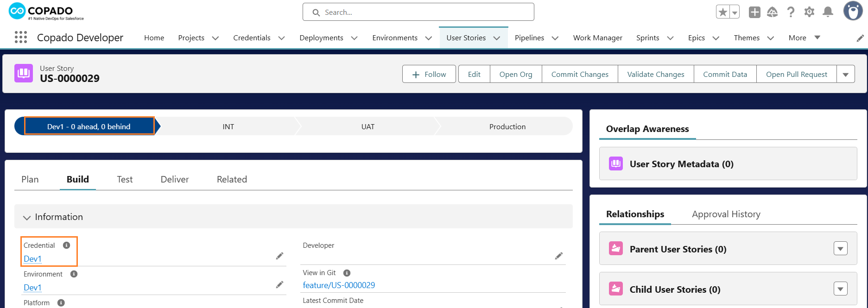Switch to the Build tab
This screenshot has height=308, width=868.
coord(78,179)
